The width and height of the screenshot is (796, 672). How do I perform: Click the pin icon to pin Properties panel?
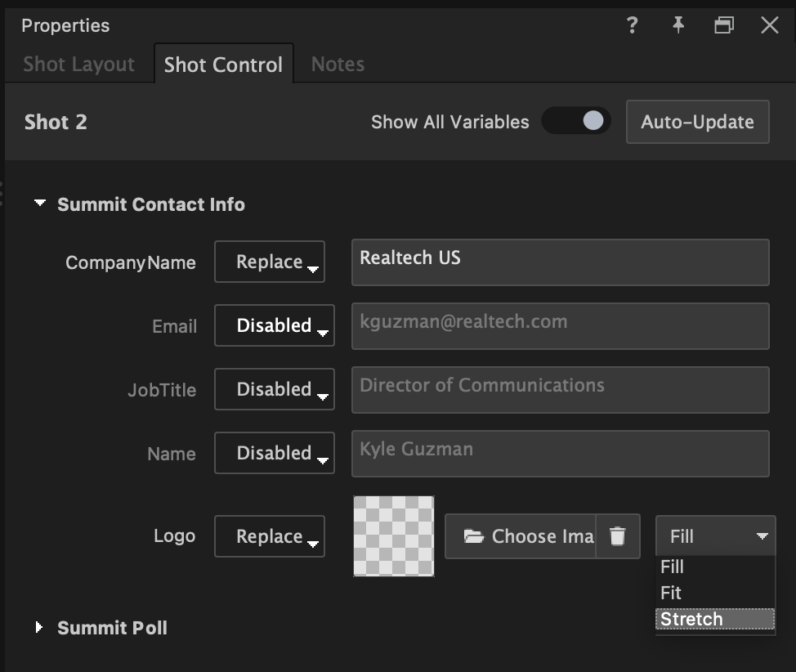(x=677, y=25)
